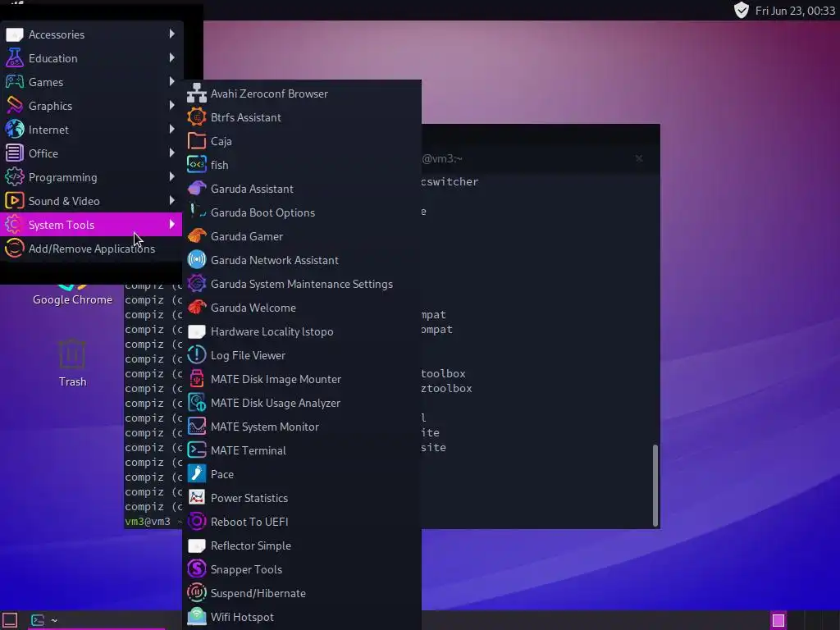Select Games menu category

(91, 82)
